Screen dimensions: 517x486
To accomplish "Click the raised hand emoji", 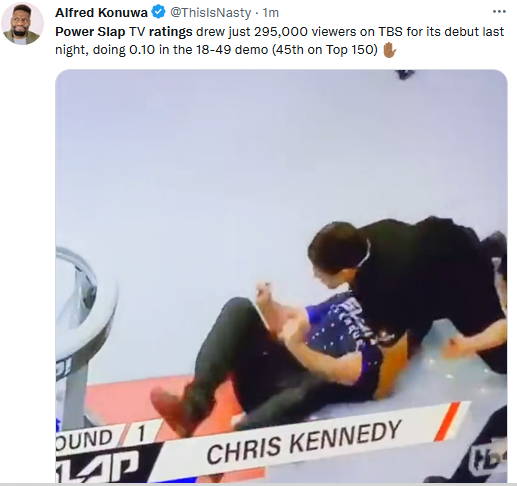I will click(389, 50).
